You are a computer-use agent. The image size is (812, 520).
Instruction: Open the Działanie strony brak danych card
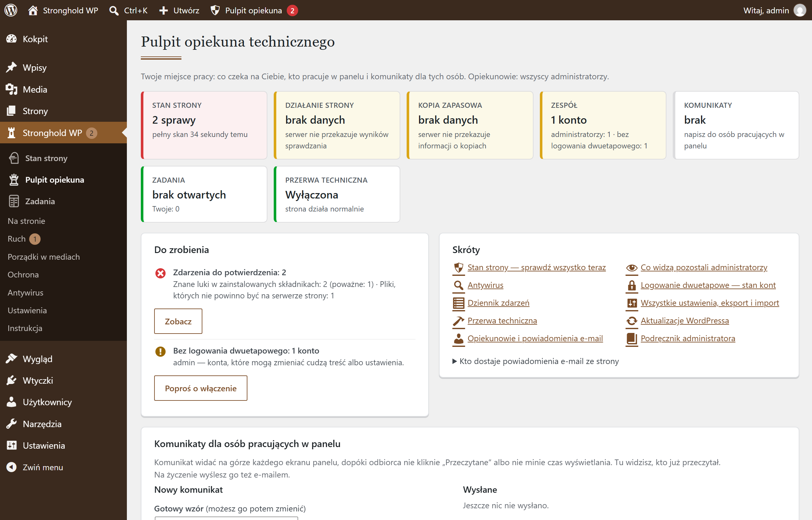337,125
